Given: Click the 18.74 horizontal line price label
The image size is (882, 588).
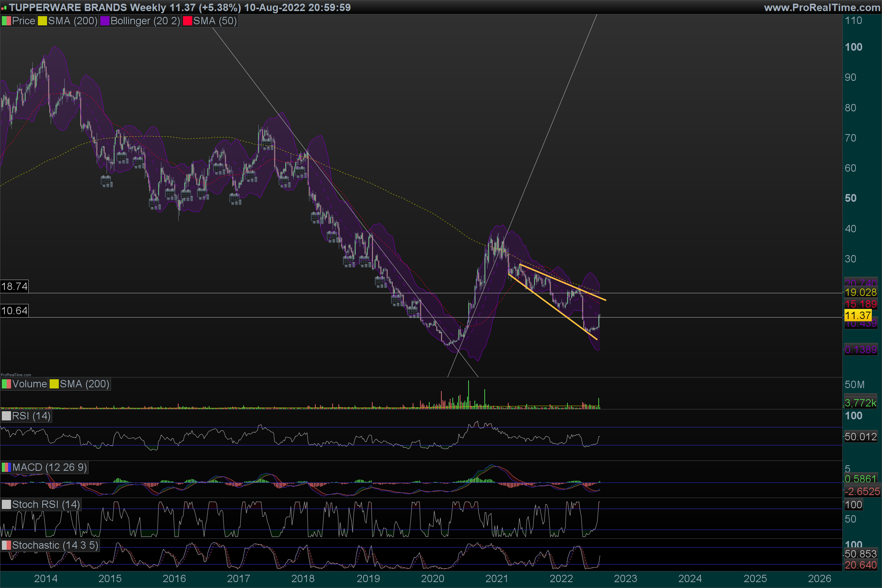Looking at the screenshot, I should coord(14,287).
